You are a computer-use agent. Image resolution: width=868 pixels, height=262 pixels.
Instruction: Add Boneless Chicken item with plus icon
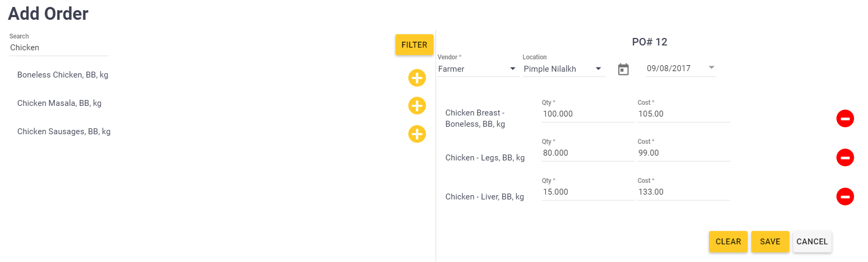click(417, 78)
